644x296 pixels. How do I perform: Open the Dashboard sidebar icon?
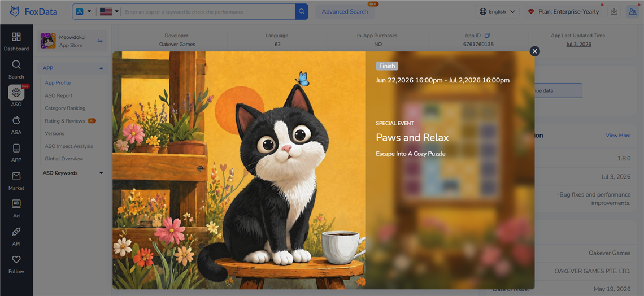tap(16, 37)
